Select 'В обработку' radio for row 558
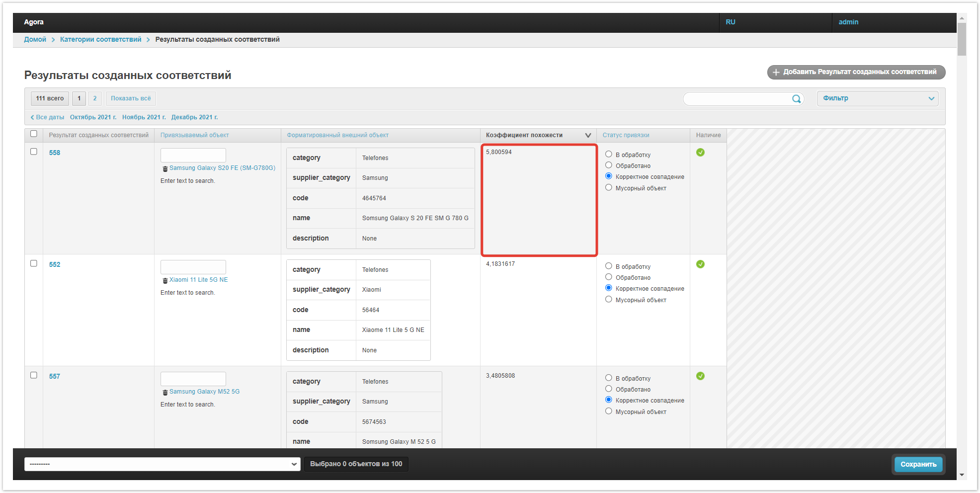Screen dimensions: 980x493 (x=608, y=155)
